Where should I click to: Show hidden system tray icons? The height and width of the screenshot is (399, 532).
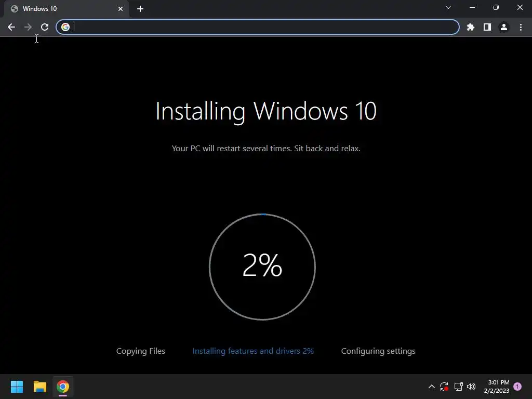[x=432, y=387]
